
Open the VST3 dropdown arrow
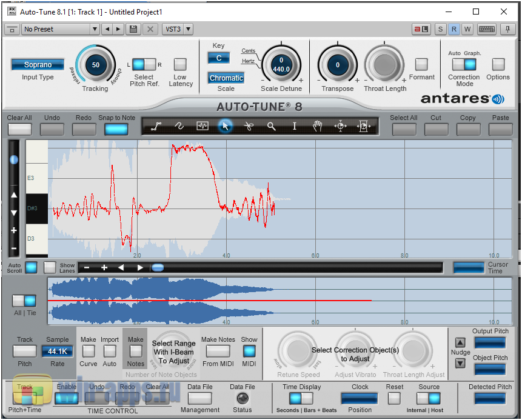[x=188, y=29]
